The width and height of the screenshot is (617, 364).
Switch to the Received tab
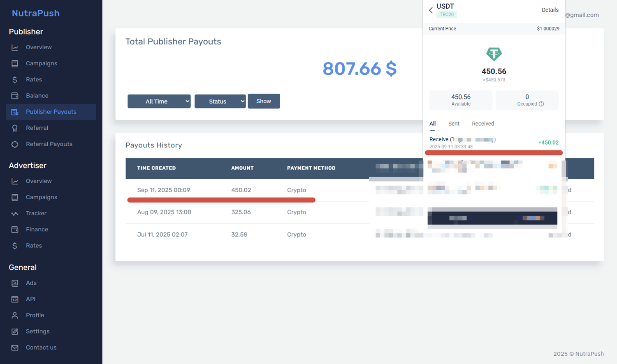pos(483,124)
